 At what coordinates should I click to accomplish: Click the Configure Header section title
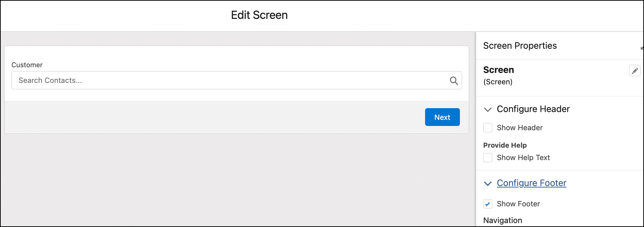533,109
